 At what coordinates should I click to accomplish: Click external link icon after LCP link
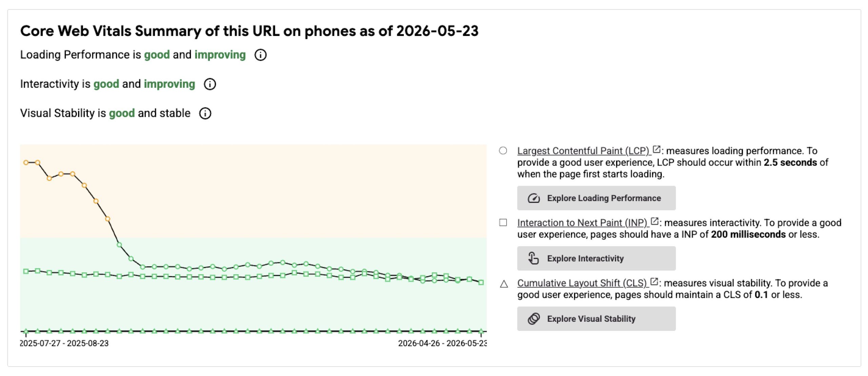(657, 149)
